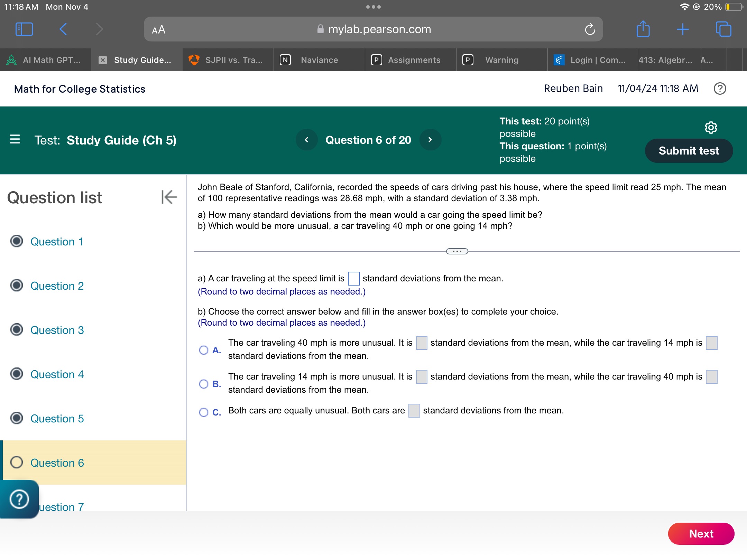Open Question 1 in question list

pos(57,242)
